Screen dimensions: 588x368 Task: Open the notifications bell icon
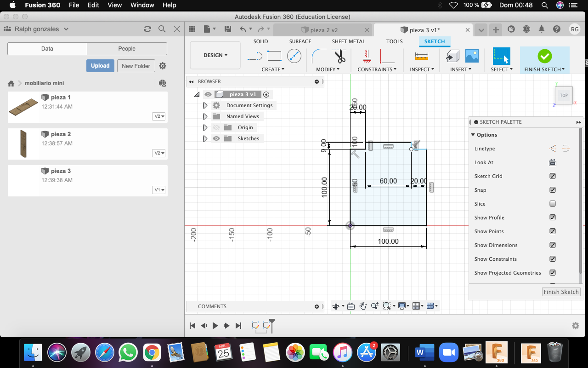542,29
